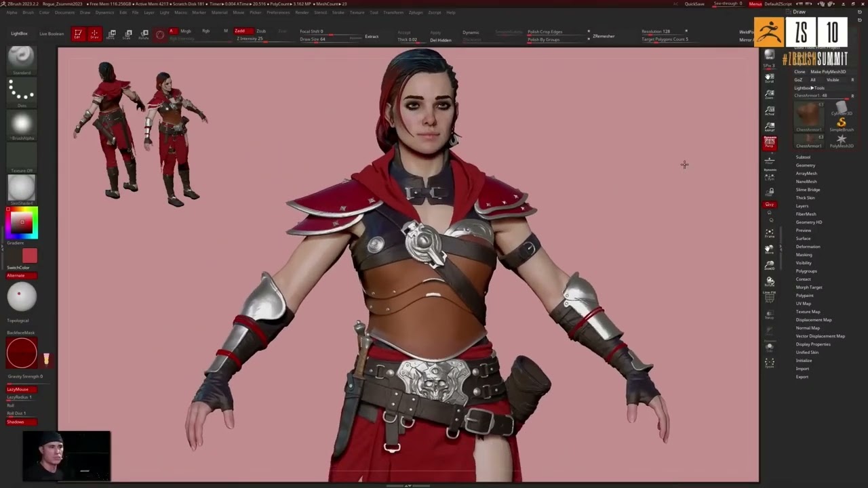Image resolution: width=868 pixels, height=488 pixels.
Task: Select the Move transform tool
Action: tap(111, 34)
